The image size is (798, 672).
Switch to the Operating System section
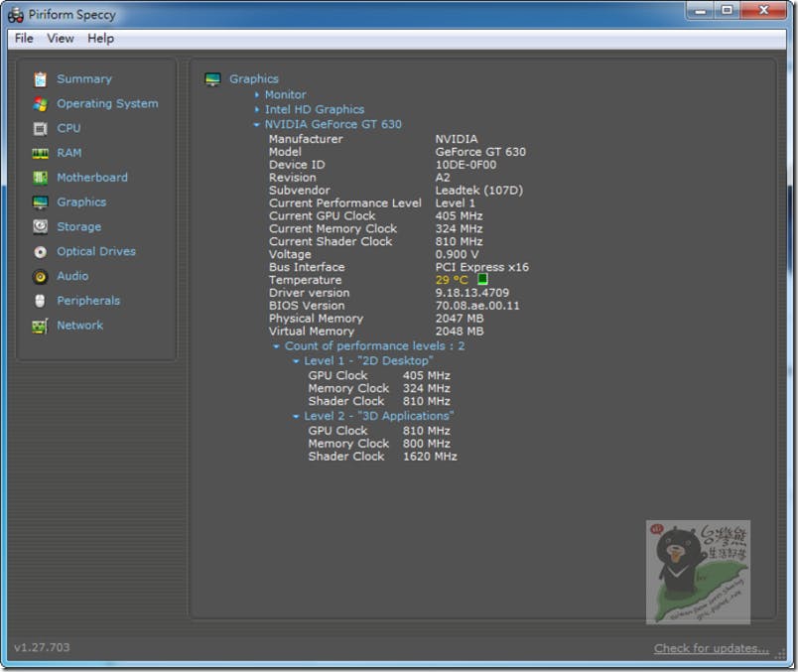coord(107,104)
